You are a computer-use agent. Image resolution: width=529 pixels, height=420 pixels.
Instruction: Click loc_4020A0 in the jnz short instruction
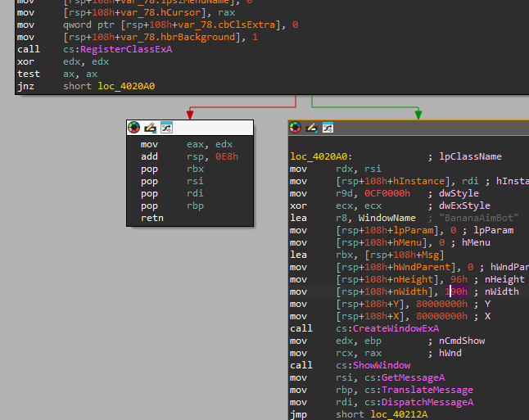(x=126, y=86)
